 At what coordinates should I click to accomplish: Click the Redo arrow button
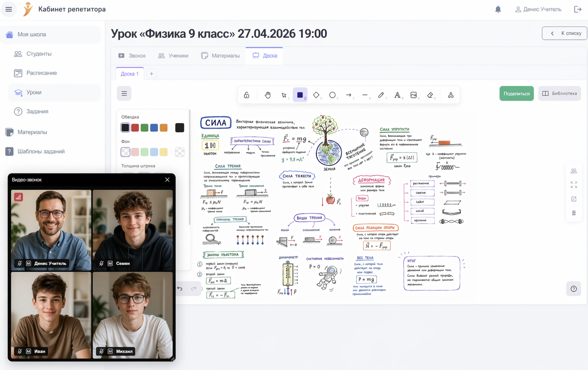[x=194, y=289]
